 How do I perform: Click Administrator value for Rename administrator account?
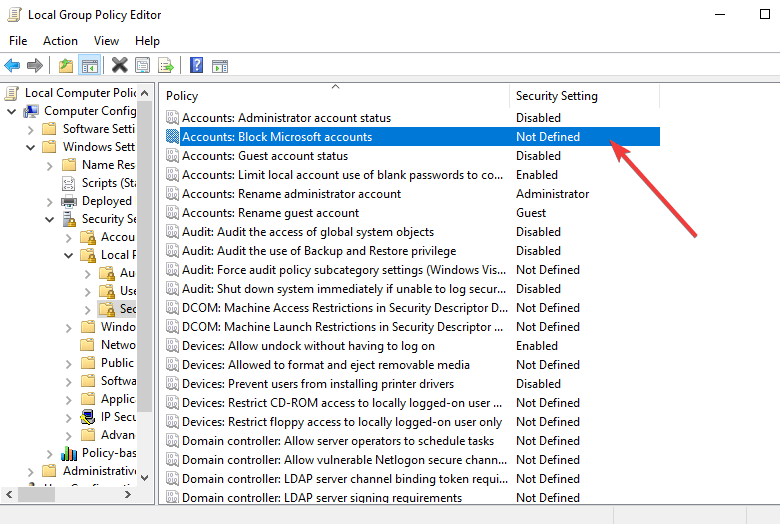coord(552,194)
